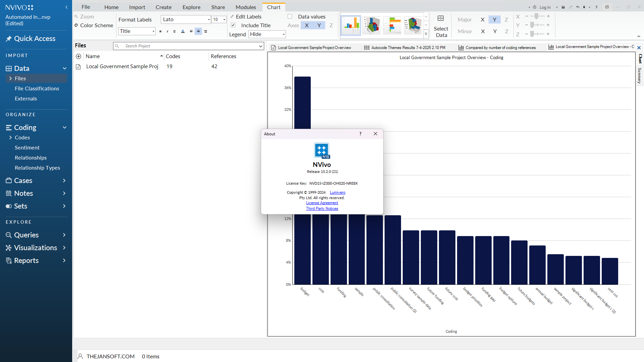
Task: Toggle Major gridlines X
Action: (483, 19)
